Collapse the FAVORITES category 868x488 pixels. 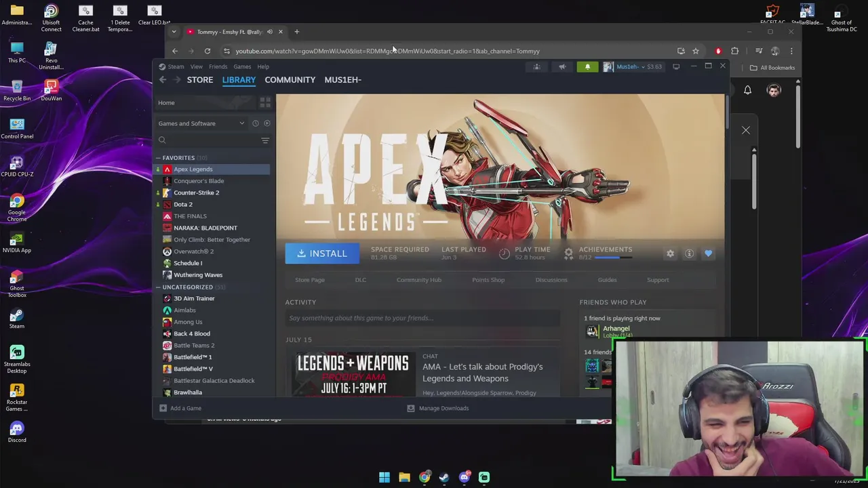click(158, 158)
